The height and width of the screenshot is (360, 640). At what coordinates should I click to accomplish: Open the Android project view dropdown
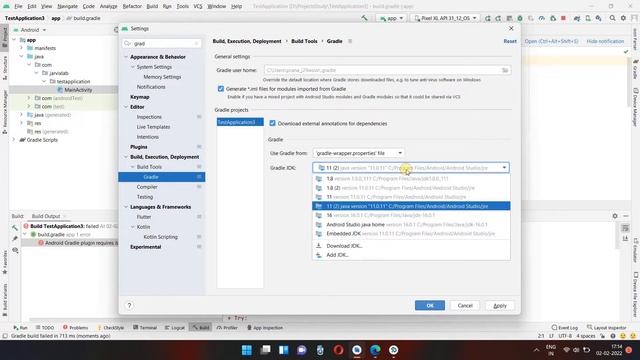pos(32,30)
